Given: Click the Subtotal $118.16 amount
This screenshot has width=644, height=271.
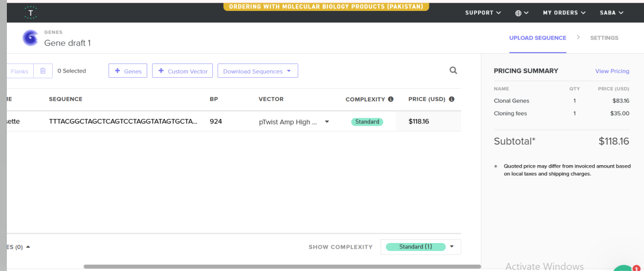Looking at the screenshot, I should tap(614, 141).
